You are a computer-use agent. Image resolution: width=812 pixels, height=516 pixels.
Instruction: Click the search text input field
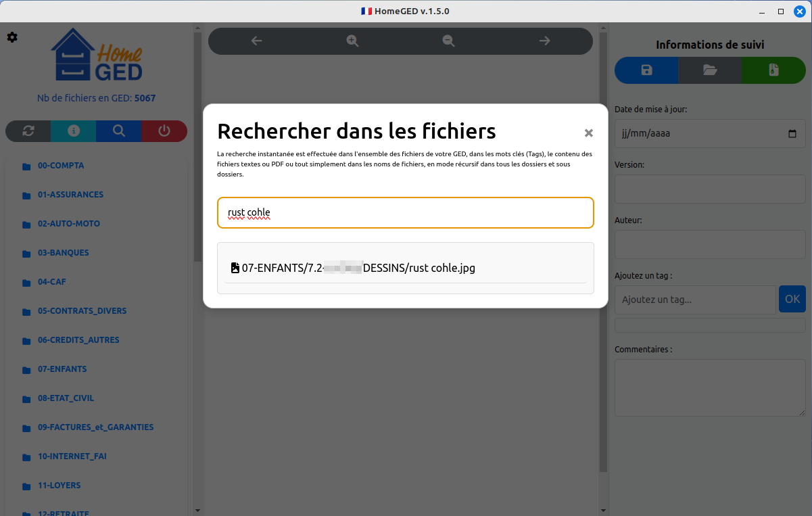tap(406, 212)
